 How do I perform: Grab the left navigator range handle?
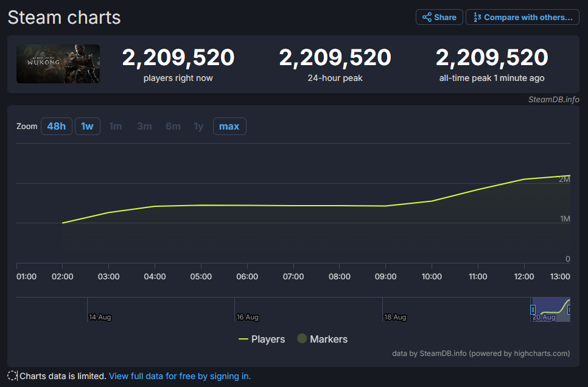click(533, 310)
